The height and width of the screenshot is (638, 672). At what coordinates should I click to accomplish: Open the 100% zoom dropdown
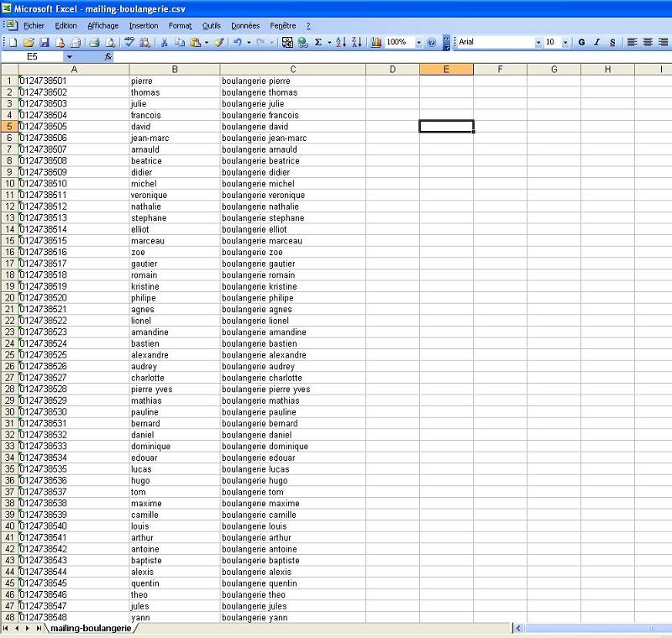click(419, 42)
